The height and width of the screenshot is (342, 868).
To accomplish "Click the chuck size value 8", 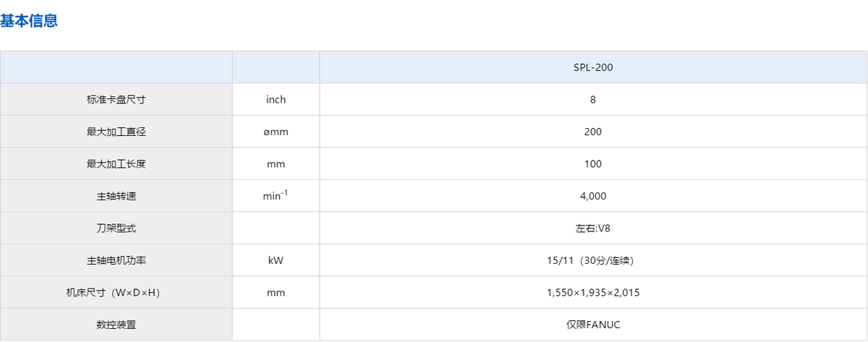I will pos(593,100).
